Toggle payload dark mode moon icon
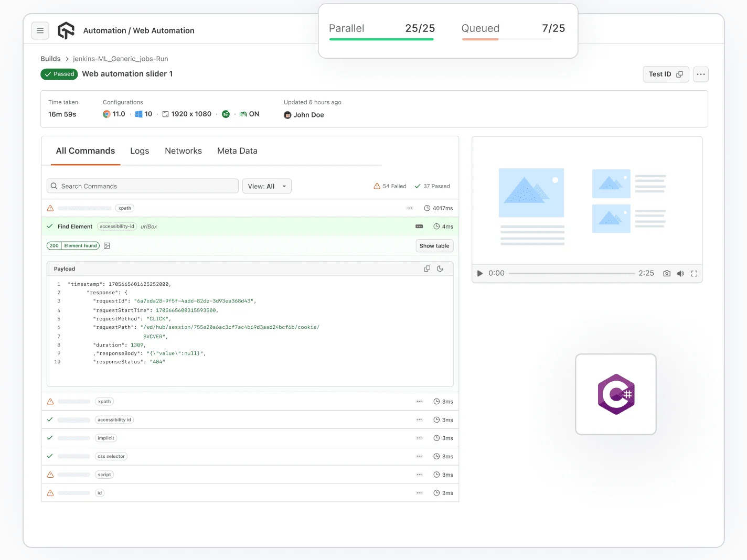The image size is (747, 560). tap(440, 269)
